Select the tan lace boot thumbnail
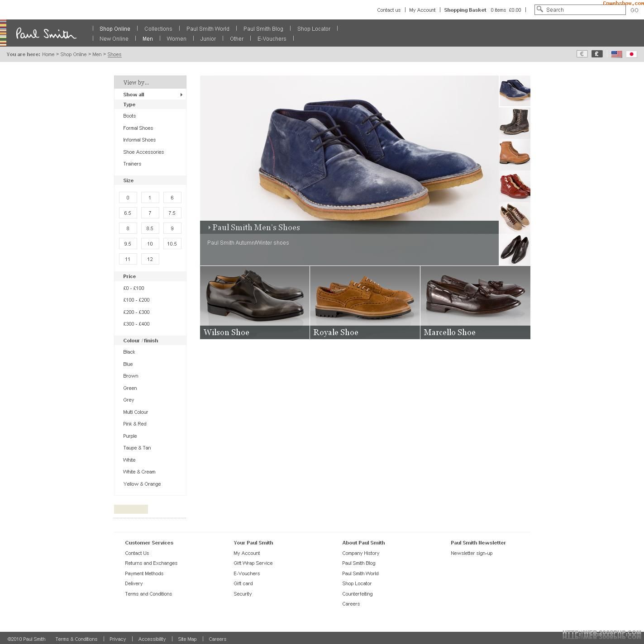This screenshot has width=644, height=644. (x=515, y=154)
